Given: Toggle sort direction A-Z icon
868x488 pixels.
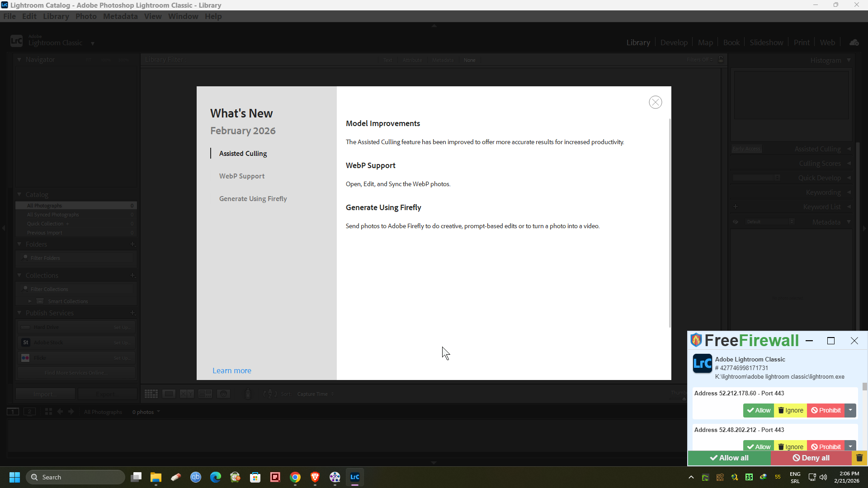Looking at the screenshot, I should pyautogui.click(x=270, y=394).
